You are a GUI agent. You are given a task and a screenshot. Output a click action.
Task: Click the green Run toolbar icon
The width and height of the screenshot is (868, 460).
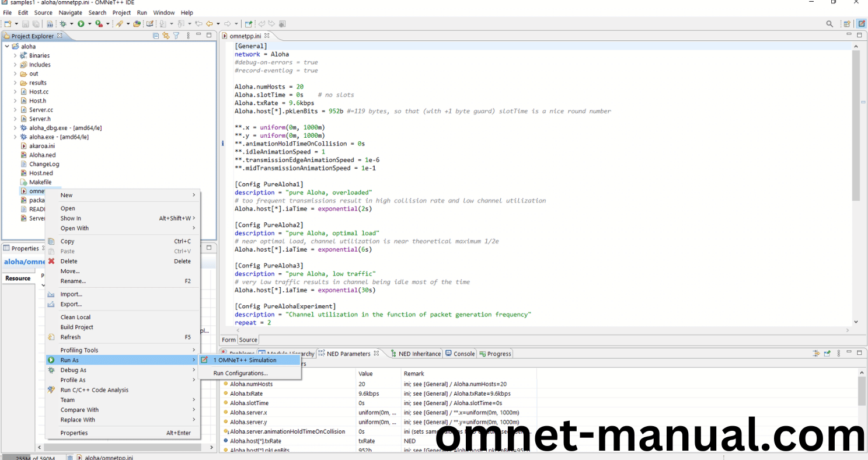tap(81, 24)
